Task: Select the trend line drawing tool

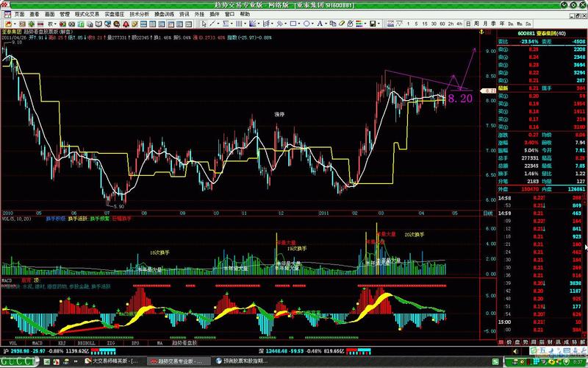Action: click(x=212, y=24)
